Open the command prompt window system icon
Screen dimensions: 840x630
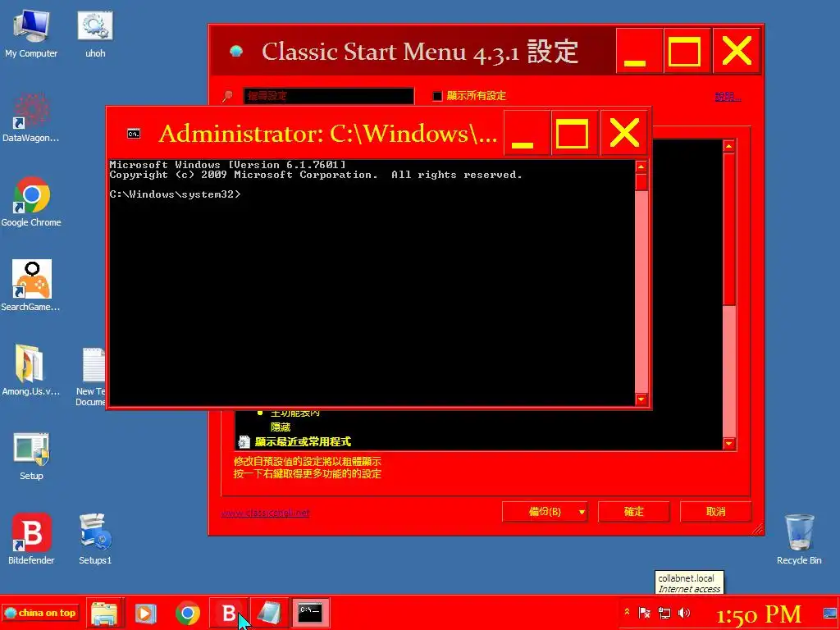click(x=134, y=134)
